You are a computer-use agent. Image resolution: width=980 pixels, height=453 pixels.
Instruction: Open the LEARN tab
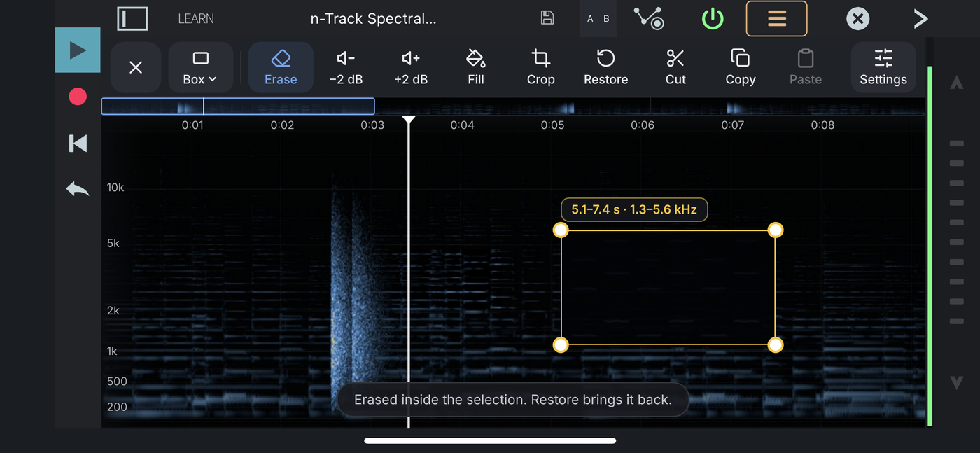196,19
